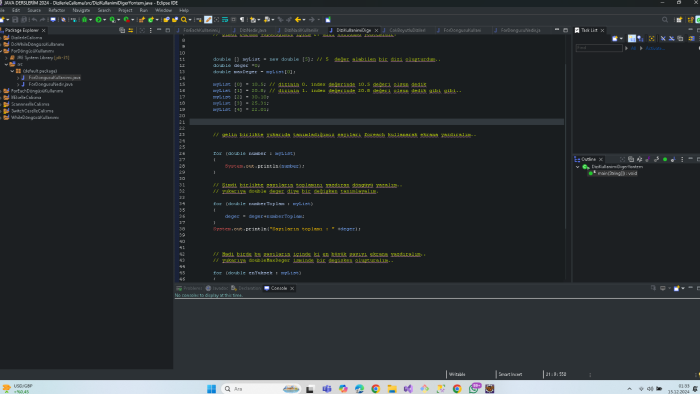Click the Search magnifier icon in the toolbar

tap(183, 20)
